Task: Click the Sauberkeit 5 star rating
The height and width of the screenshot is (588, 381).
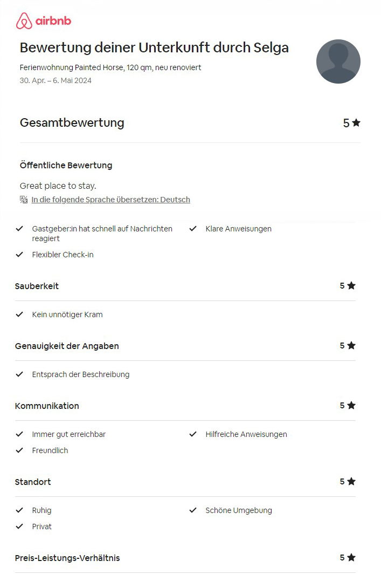Action: pyautogui.click(x=347, y=286)
